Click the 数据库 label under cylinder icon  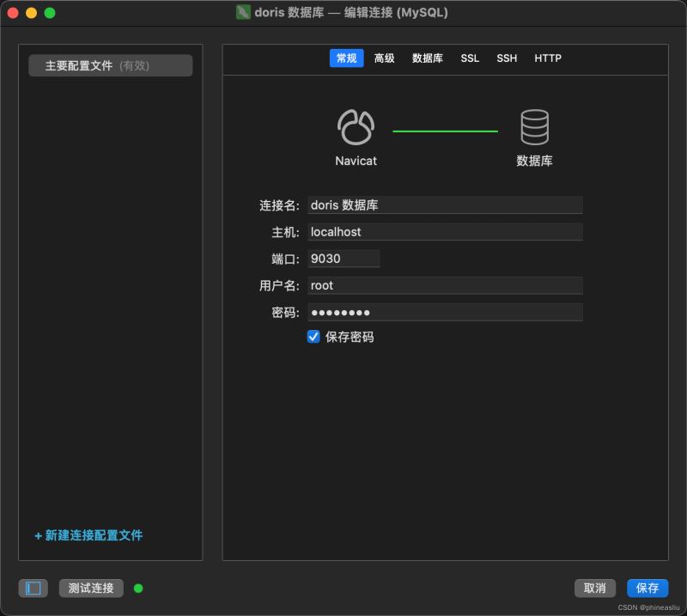coord(534,161)
